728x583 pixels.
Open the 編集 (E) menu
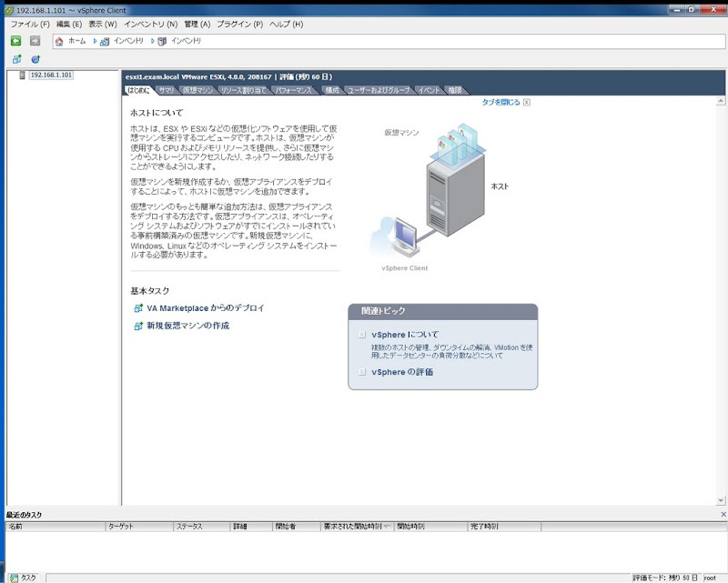coord(69,25)
